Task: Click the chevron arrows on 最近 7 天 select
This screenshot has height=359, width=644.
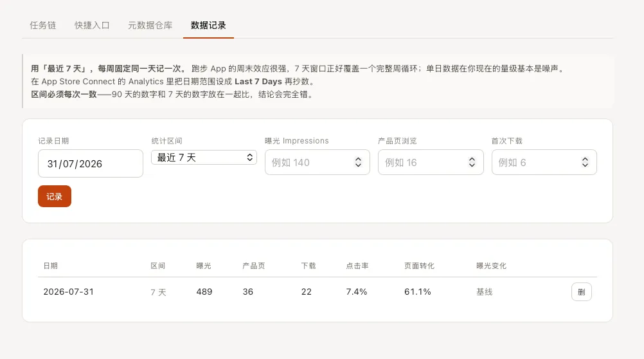Action: click(250, 158)
